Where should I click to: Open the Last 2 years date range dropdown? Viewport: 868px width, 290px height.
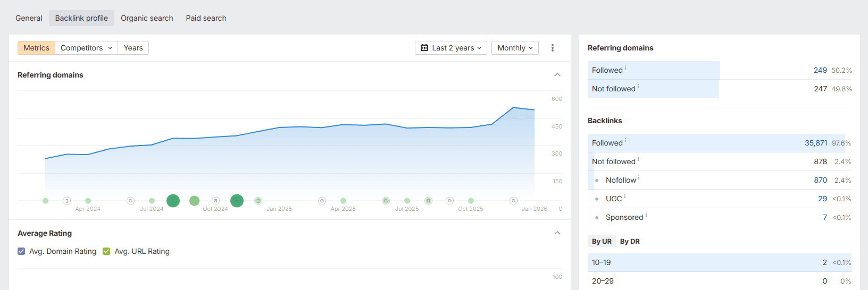coord(451,48)
